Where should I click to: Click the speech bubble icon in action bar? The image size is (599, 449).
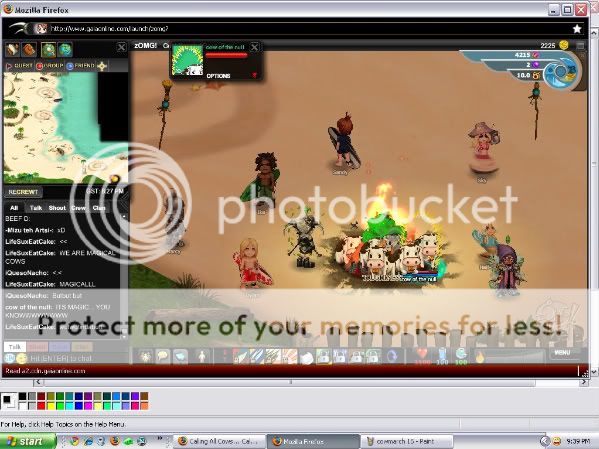tap(163, 357)
